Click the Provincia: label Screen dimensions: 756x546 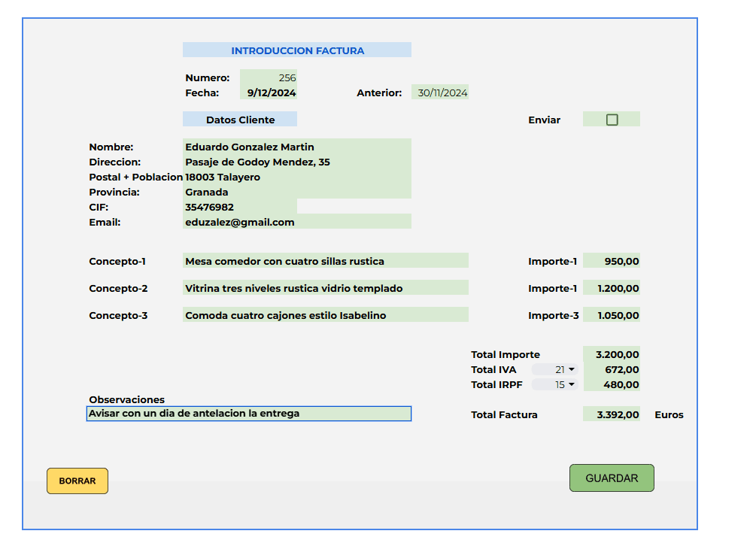click(x=114, y=192)
